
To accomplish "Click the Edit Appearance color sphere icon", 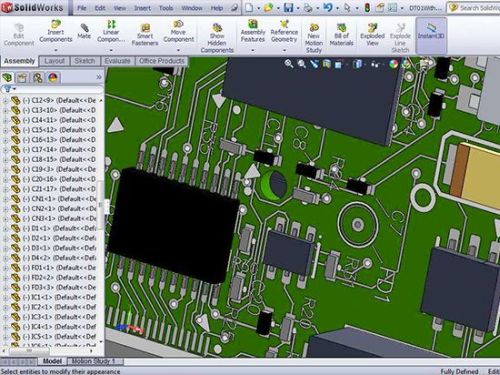I will pyautogui.click(x=393, y=64).
